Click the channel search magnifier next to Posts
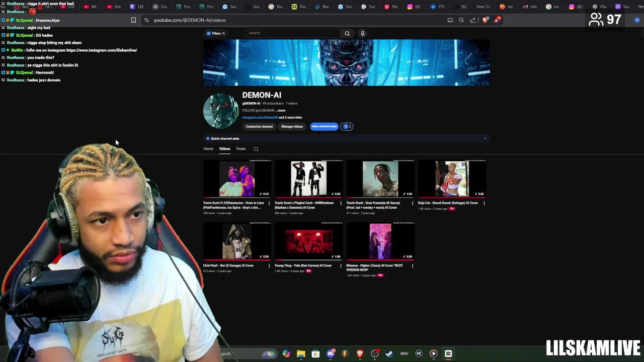The width and height of the screenshot is (644, 362). 256,149
